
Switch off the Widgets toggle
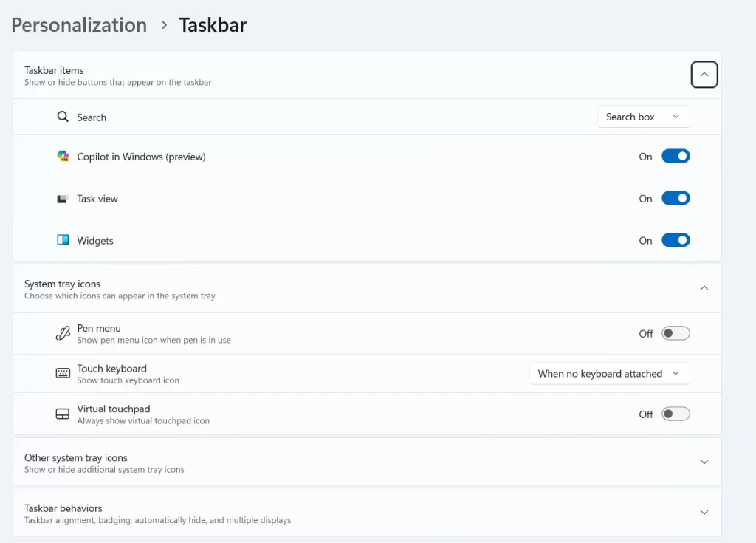[676, 240]
